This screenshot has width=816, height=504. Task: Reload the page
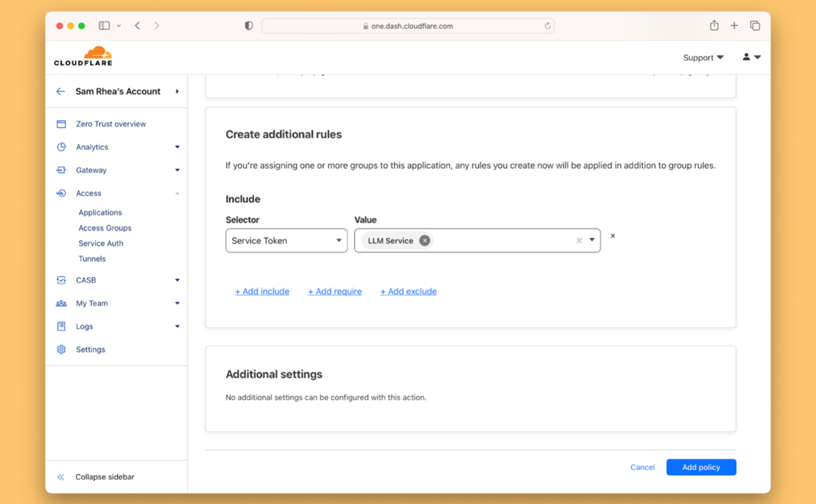tap(547, 26)
